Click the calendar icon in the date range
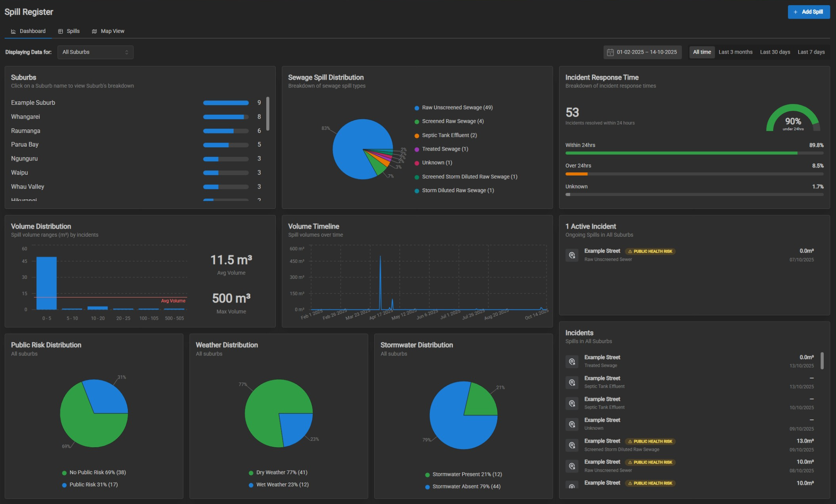The height and width of the screenshot is (504, 836). [610, 52]
